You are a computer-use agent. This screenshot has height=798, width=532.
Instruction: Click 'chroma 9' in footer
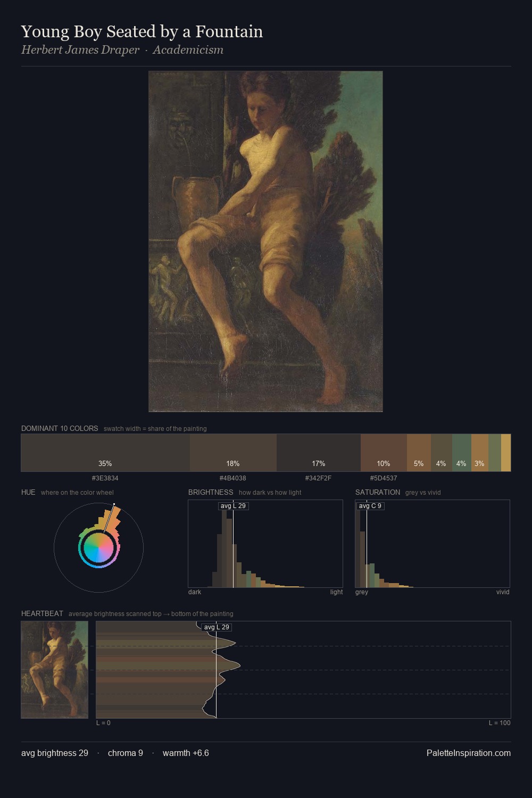coord(126,753)
